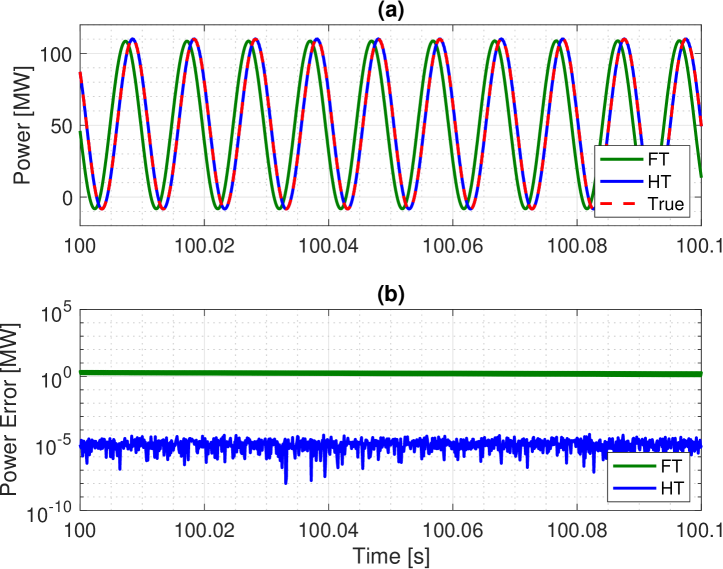Image resolution: width=723 pixels, height=569 pixels.
Task: Pick the green FT line sample in plot (b) legend
Action: pyautogui.click(x=634, y=466)
